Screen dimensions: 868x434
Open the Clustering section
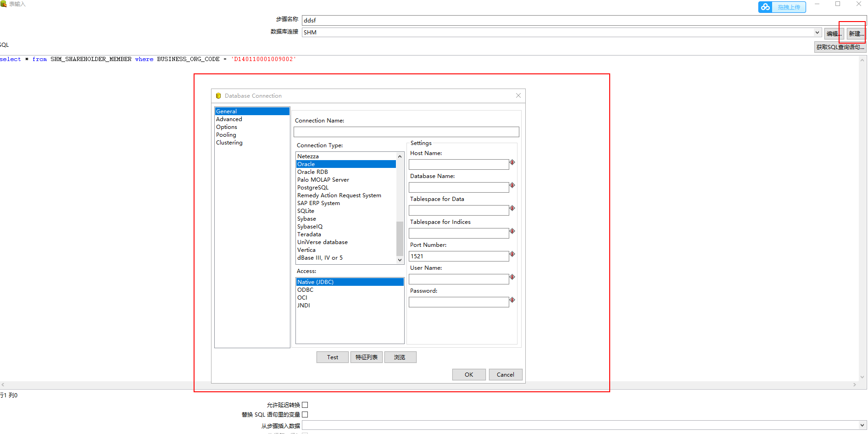pos(252,143)
